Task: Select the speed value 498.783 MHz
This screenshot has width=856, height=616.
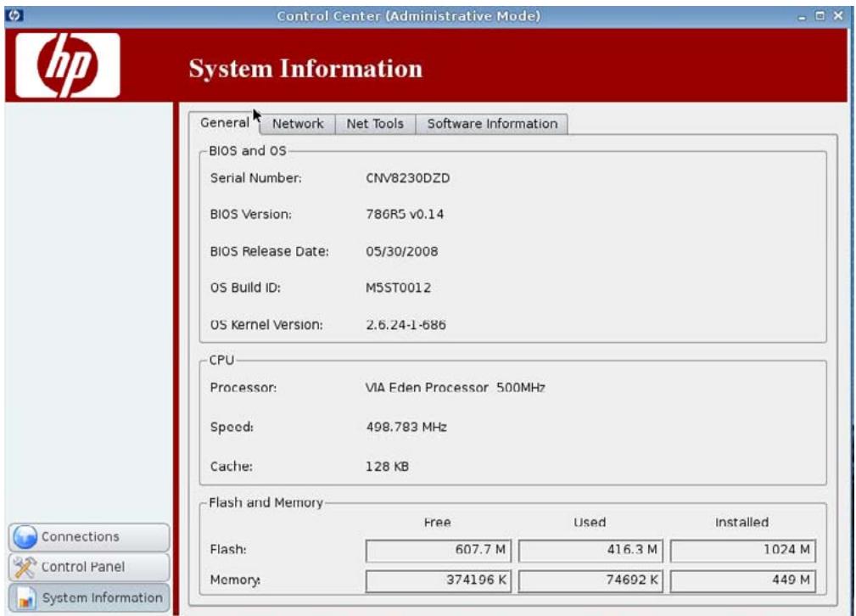Action: pyautogui.click(x=406, y=427)
